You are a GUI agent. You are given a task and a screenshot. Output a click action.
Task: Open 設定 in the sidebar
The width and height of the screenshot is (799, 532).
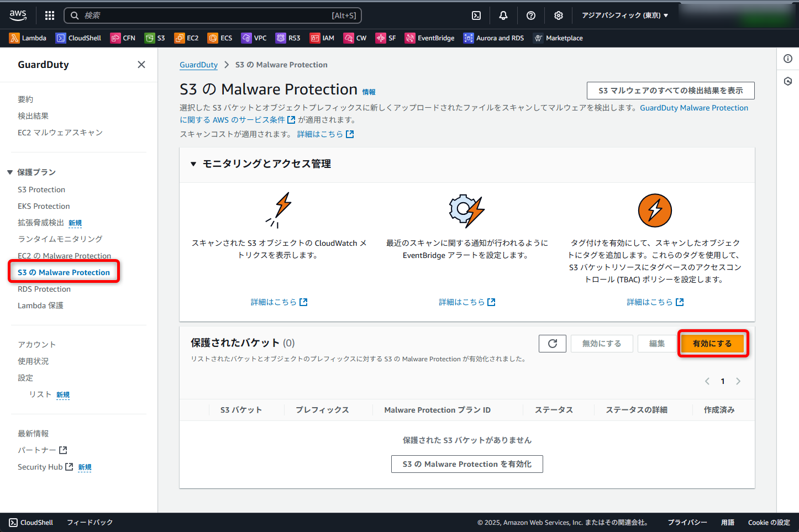[x=25, y=378]
